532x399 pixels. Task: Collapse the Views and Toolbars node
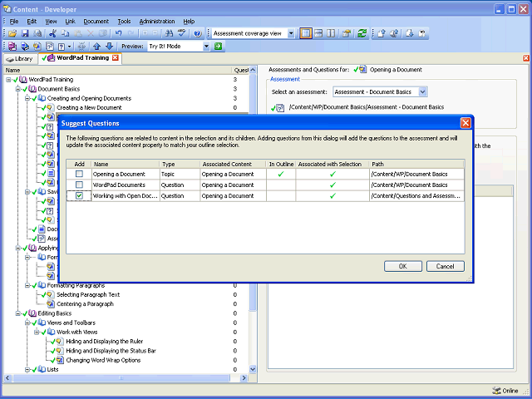tap(27, 323)
